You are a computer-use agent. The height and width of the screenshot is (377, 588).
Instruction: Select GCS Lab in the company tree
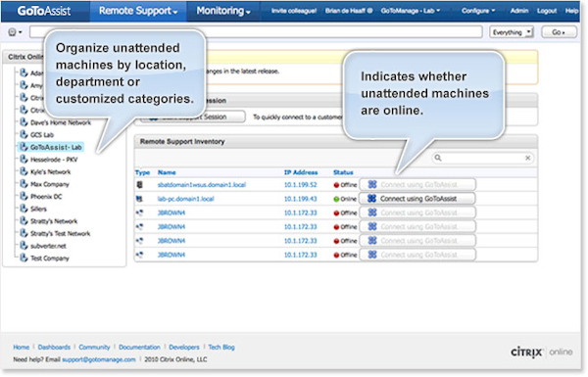pyautogui.click(x=42, y=135)
